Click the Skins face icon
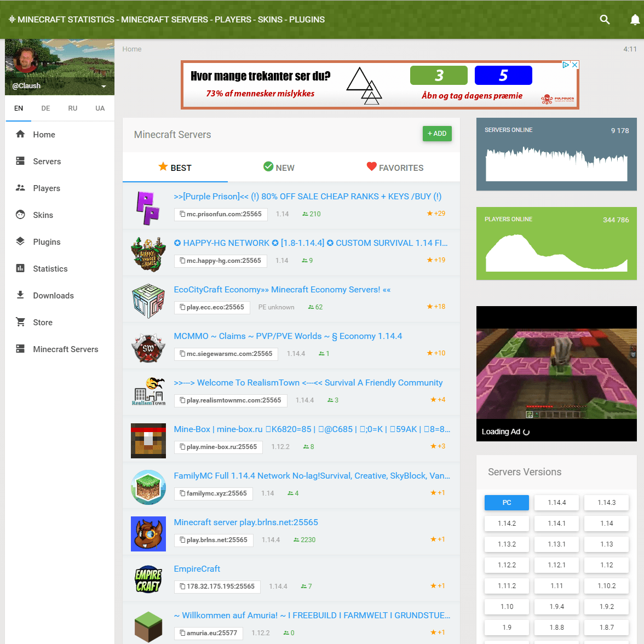The image size is (644, 644). point(20,215)
